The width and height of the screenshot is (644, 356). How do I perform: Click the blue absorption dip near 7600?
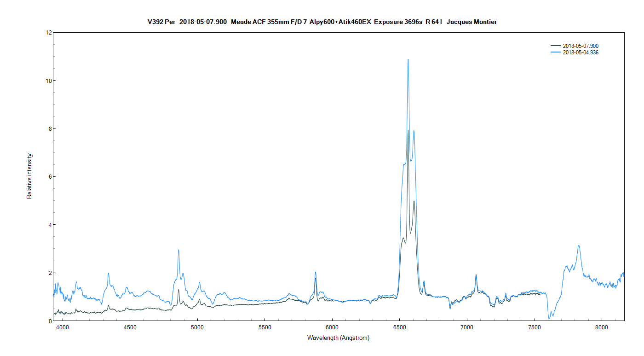click(549, 318)
